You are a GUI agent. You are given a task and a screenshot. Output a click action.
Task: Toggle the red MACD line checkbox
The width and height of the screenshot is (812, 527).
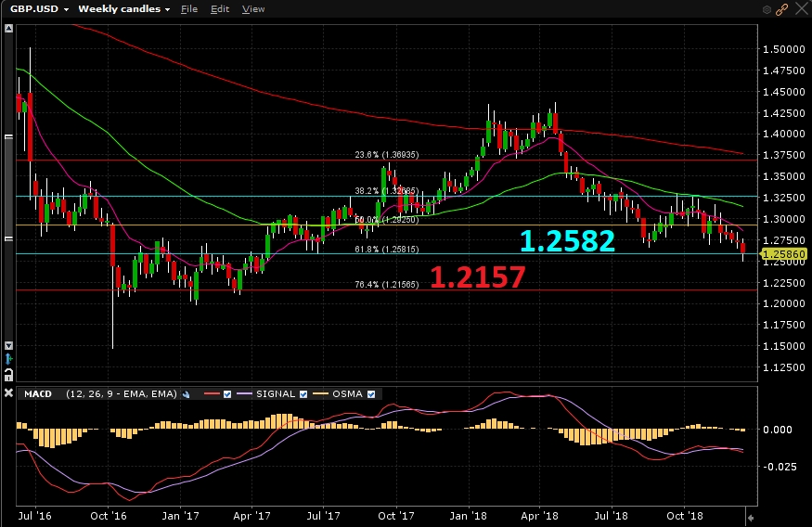pos(227,394)
